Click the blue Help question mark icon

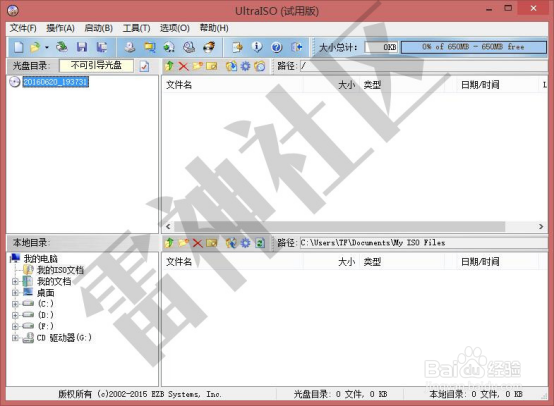[277, 47]
